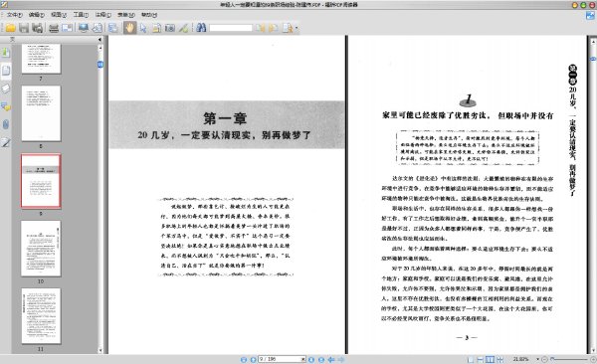Expand the search options dropdown arrow
Image resolution: width=597 pixels, height=364 pixels.
click(x=297, y=28)
